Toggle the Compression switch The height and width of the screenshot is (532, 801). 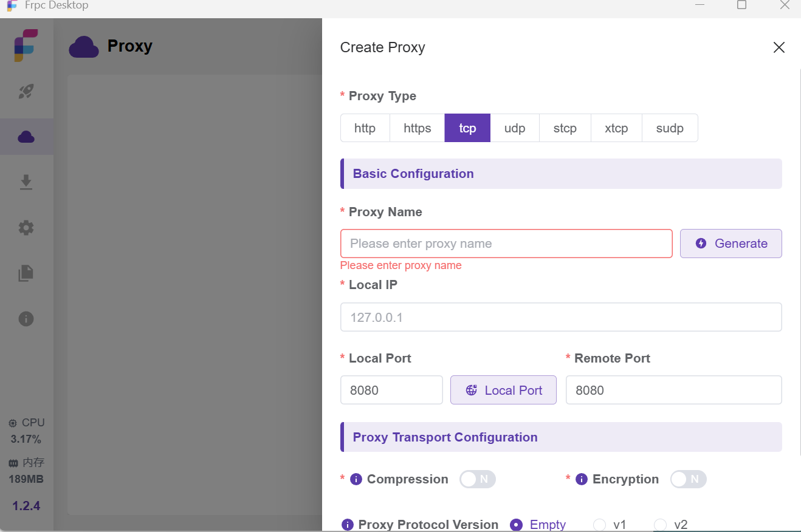[477, 479]
